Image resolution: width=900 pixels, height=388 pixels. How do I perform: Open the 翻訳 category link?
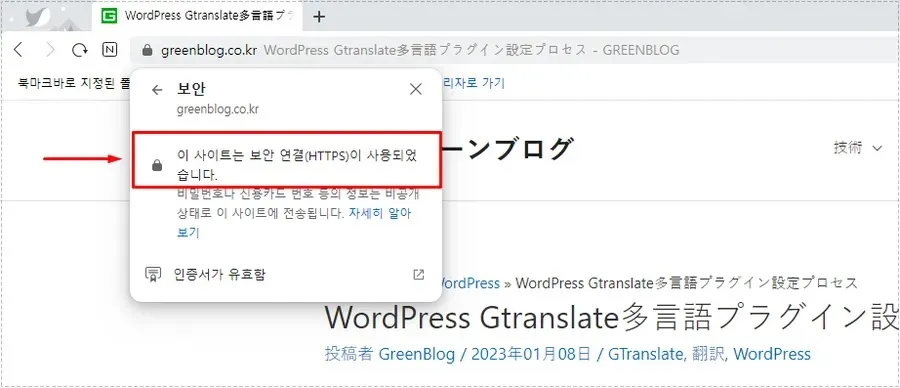(707, 354)
